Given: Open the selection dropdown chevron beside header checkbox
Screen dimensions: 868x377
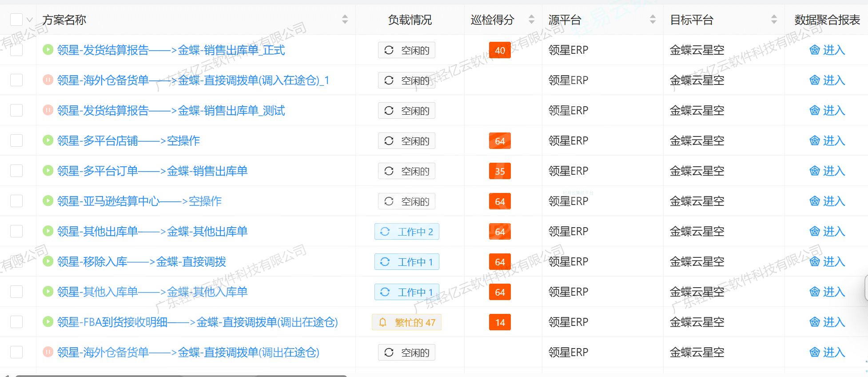Looking at the screenshot, I should tap(30, 20).
